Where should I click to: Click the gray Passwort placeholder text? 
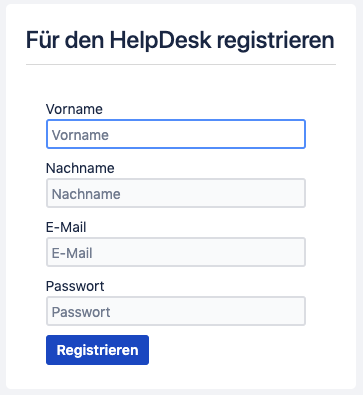point(81,312)
